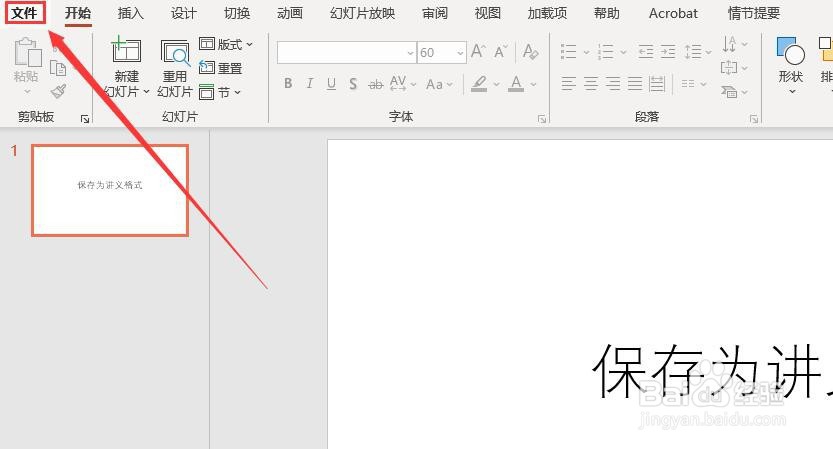
Task: Open the 形状 shapes gallery
Action: pyautogui.click(x=790, y=66)
